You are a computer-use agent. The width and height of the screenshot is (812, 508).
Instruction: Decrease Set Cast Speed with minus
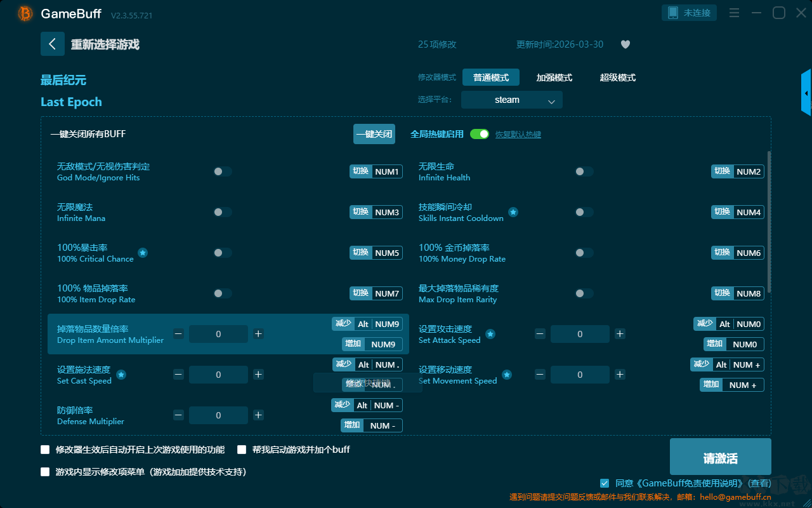[x=178, y=375]
